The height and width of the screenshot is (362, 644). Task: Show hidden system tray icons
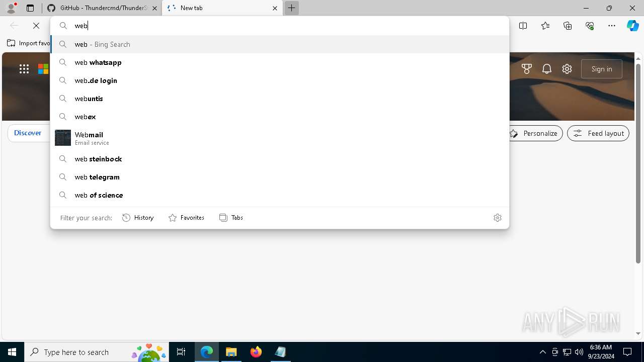pos(542,352)
